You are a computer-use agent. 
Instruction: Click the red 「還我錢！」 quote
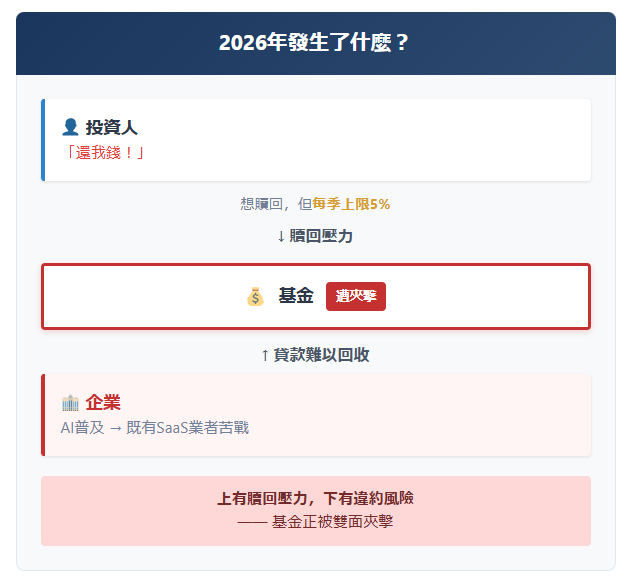[103, 153]
